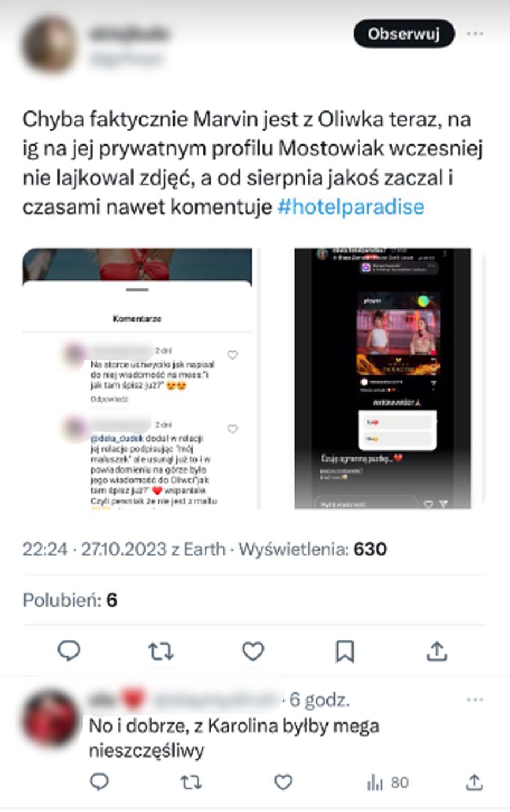510x812 pixels.
Task: Open the tweet author's avatar
Action: (50, 44)
